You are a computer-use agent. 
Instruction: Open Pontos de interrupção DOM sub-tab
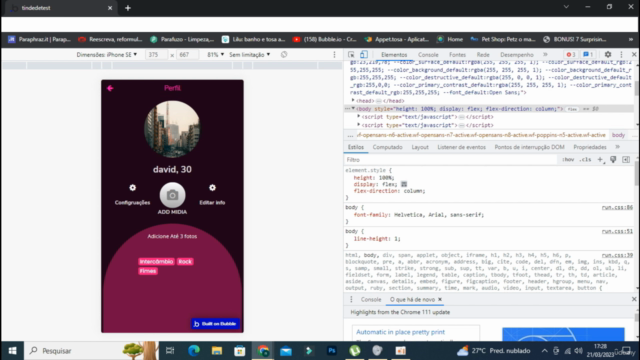[x=529, y=147]
